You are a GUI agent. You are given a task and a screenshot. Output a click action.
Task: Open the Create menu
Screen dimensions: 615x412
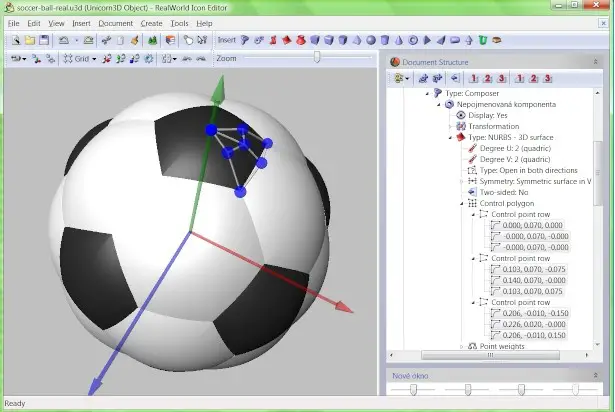(151, 24)
